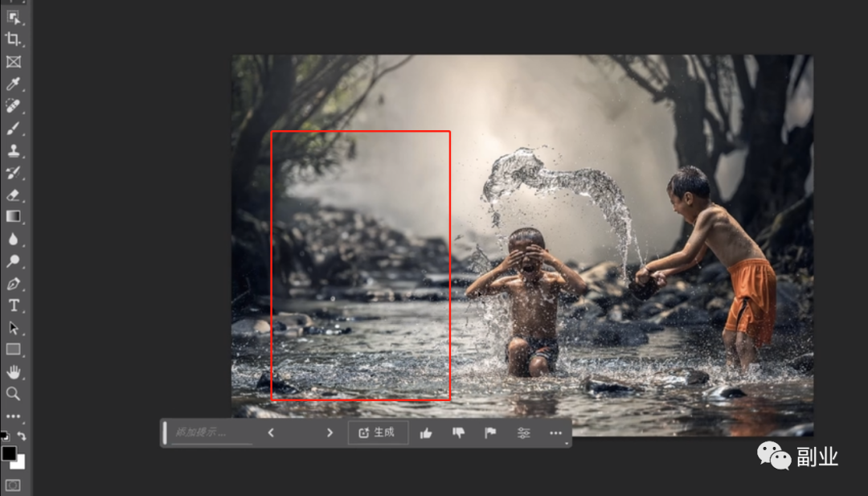This screenshot has width=868, height=496.
Task: Show the next generated variation
Action: [330, 432]
